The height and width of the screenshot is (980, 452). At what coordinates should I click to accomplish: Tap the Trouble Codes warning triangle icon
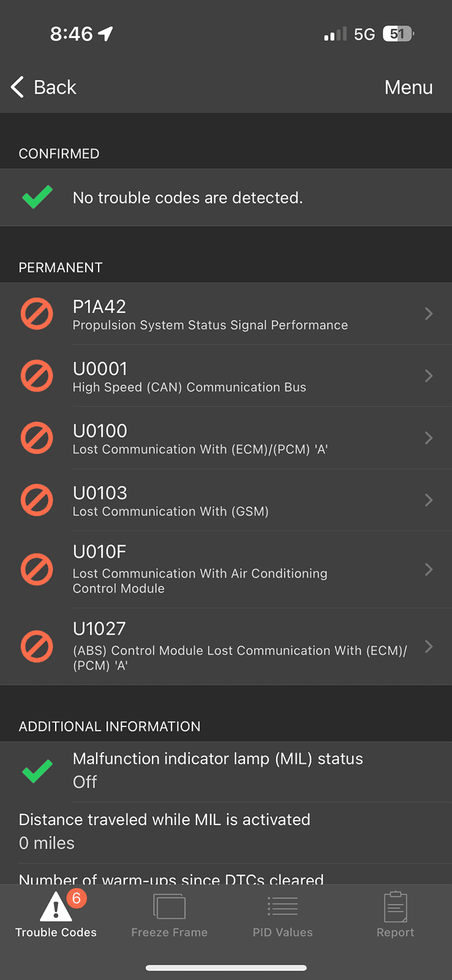tap(56, 907)
